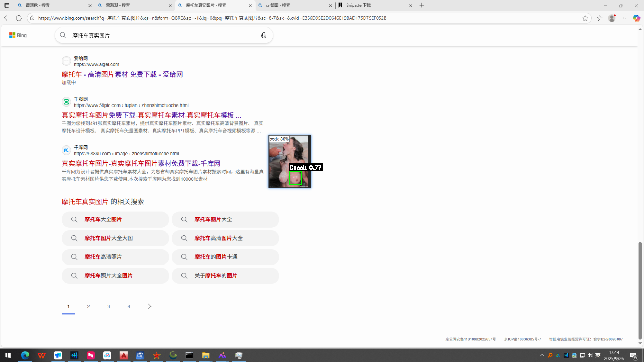Open the browser profile avatar icon

612,18
